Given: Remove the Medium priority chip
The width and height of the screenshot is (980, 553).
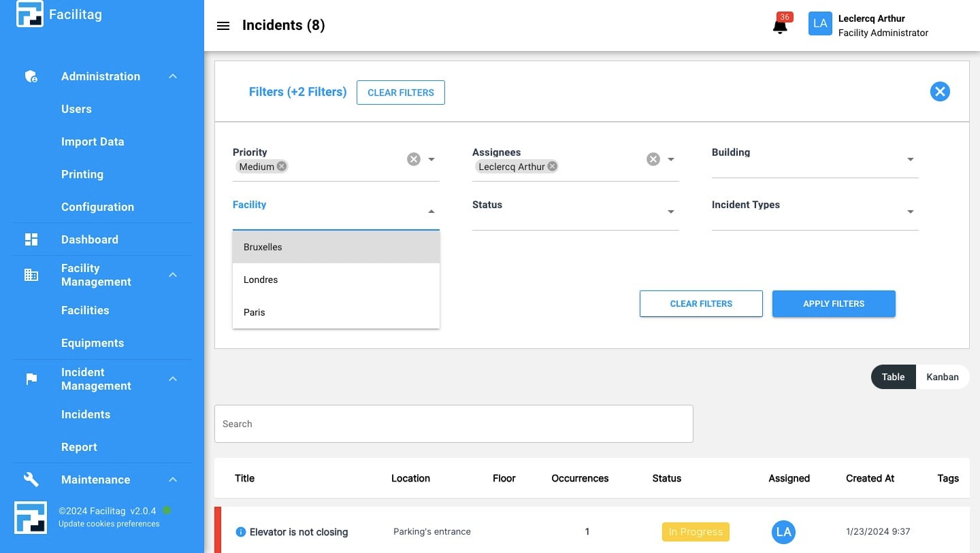Looking at the screenshot, I should click(281, 166).
